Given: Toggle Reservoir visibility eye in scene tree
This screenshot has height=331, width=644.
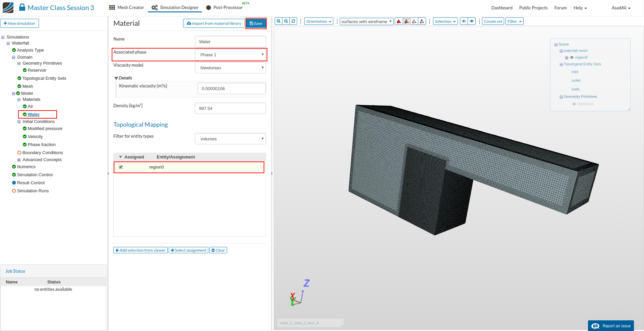Looking at the screenshot, I should point(574,104).
